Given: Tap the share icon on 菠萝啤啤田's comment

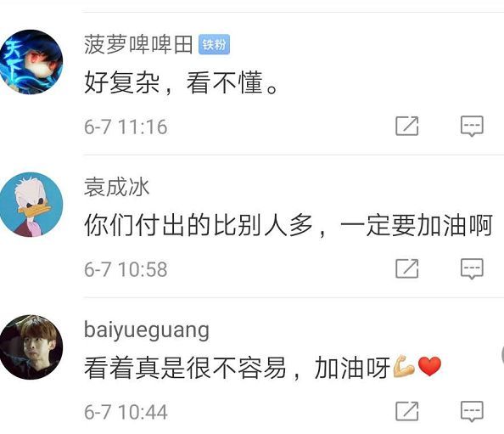Looking at the screenshot, I should point(407,126).
